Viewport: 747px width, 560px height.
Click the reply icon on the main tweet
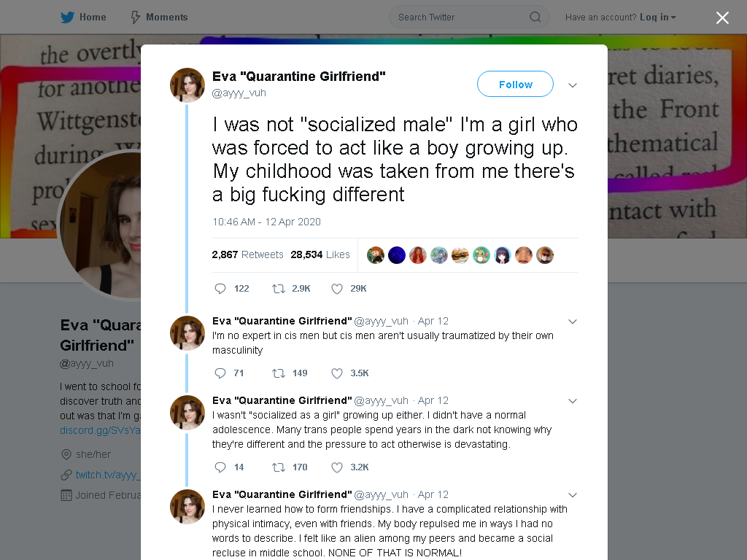point(220,289)
